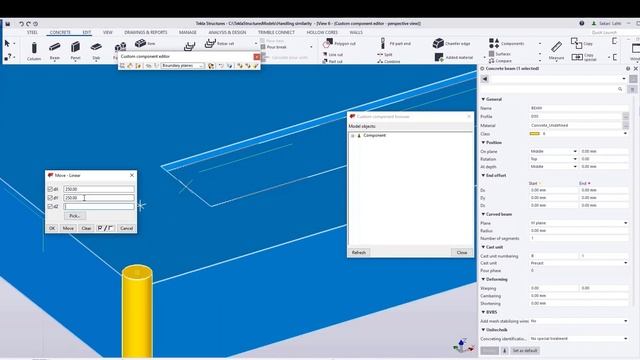Click the dZ empty input field
The image size is (640, 360).
(x=99, y=207)
